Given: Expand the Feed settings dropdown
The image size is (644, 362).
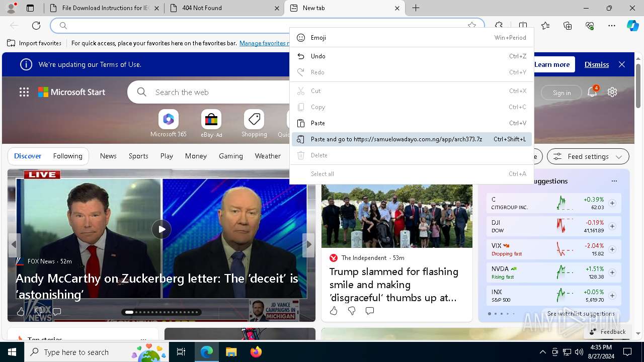Looking at the screenshot, I should [588, 156].
